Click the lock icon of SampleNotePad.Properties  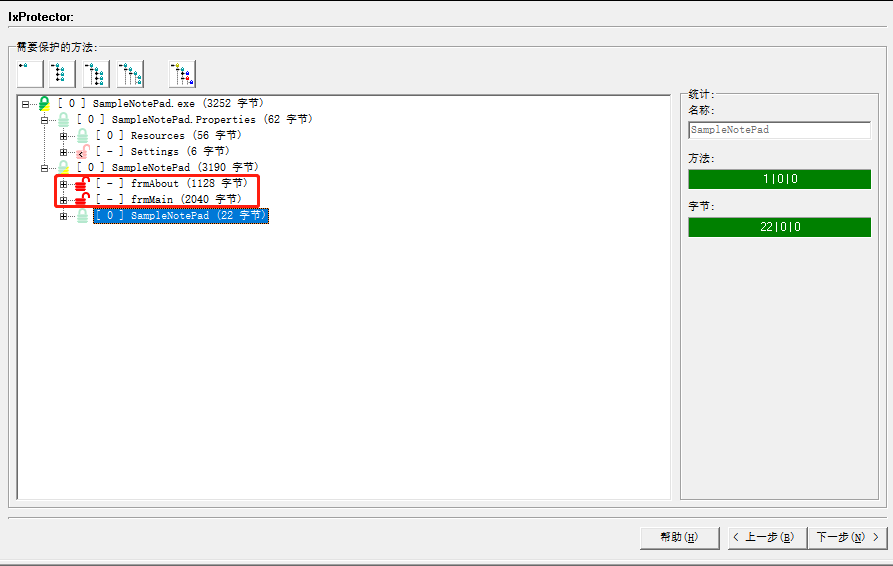63,120
